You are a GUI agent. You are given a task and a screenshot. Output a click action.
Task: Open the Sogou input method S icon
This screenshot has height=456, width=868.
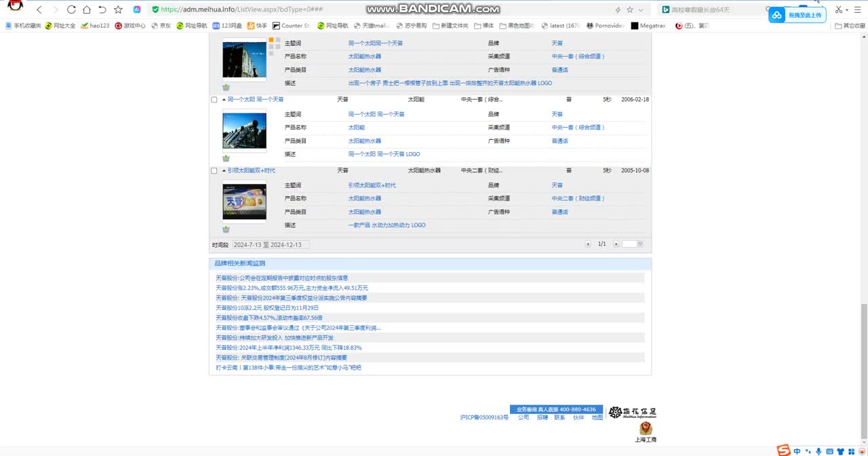pyautogui.click(x=784, y=450)
